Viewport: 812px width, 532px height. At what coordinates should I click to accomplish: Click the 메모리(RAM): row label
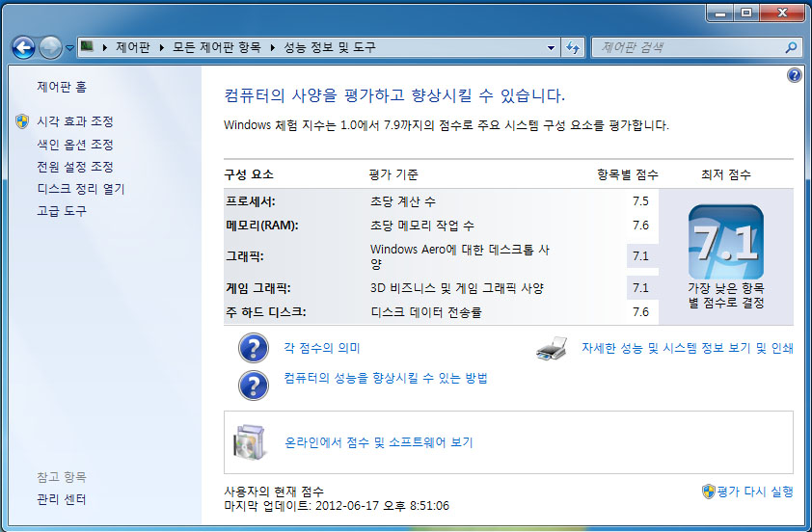coord(262,226)
